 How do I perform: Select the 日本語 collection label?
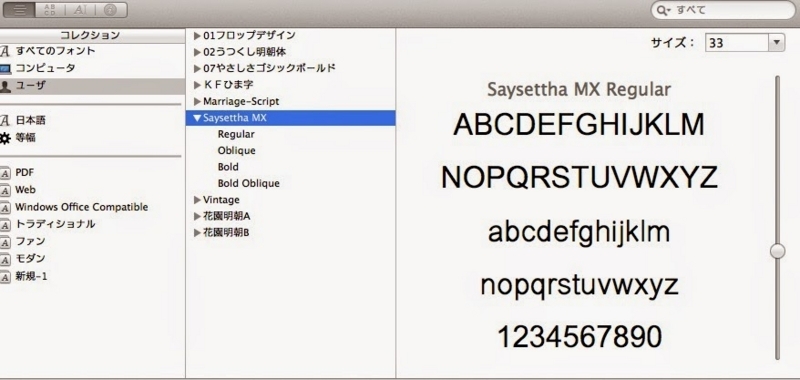31,121
